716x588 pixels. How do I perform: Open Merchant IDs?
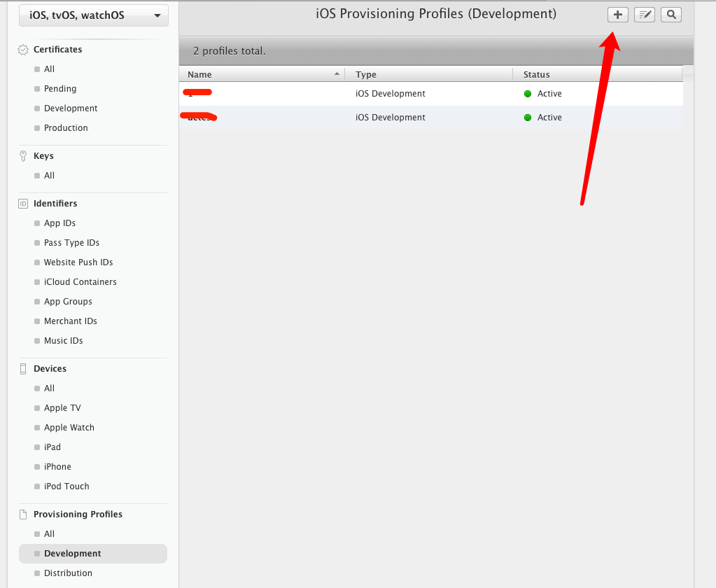(70, 321)
